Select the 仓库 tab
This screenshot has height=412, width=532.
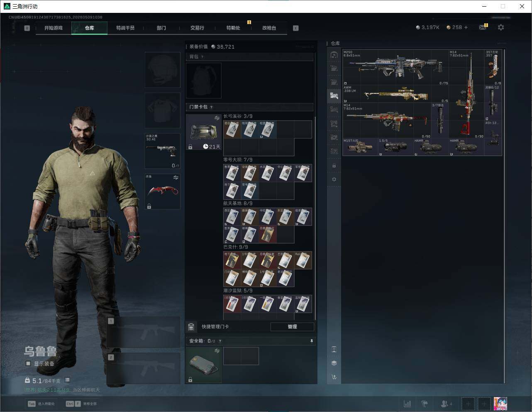(x=89, y=28)
